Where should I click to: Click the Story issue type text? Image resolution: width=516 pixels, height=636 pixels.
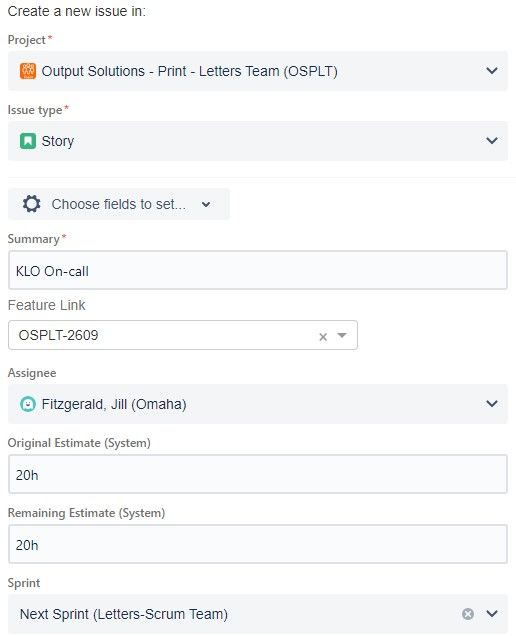point(58,141)
